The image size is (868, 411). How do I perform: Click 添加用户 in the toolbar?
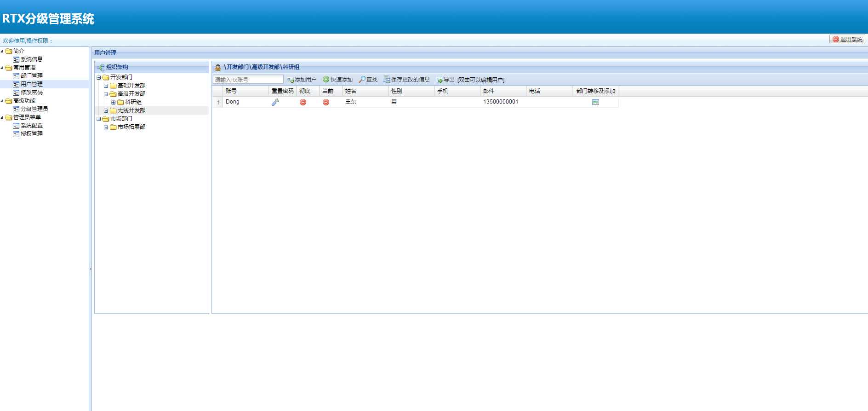tap(302, 80)
